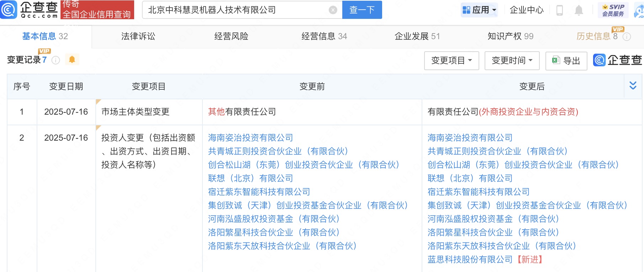Click the Qcc.com logo icon
This screenshot has height=272, width=644.
[x=9, y=10]
